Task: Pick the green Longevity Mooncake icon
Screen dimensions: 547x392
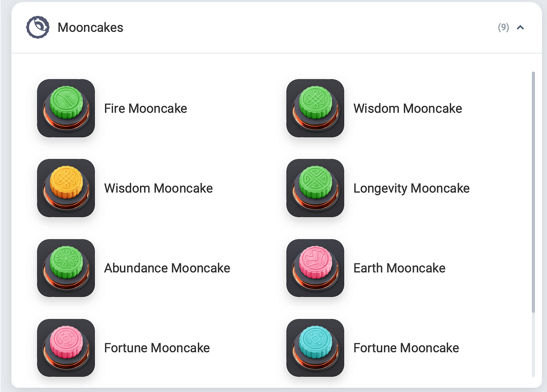Action: [315, 188]
